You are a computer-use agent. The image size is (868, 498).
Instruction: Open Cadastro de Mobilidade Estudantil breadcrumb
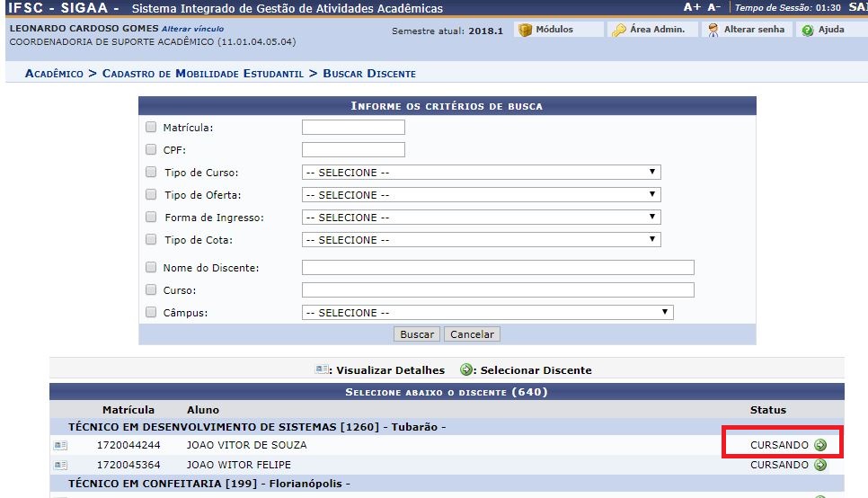[x=202, y=74]
